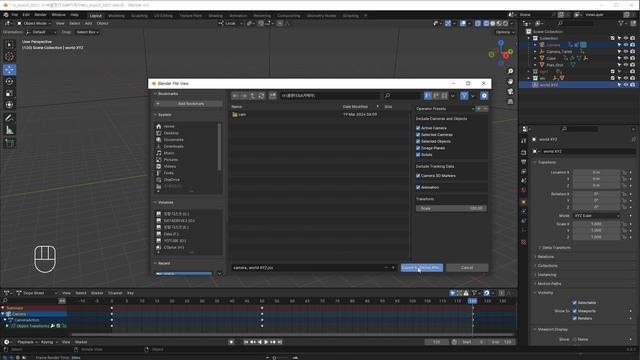
Task: Switch to the Modeling workspace tab
Action: (116, 16)
